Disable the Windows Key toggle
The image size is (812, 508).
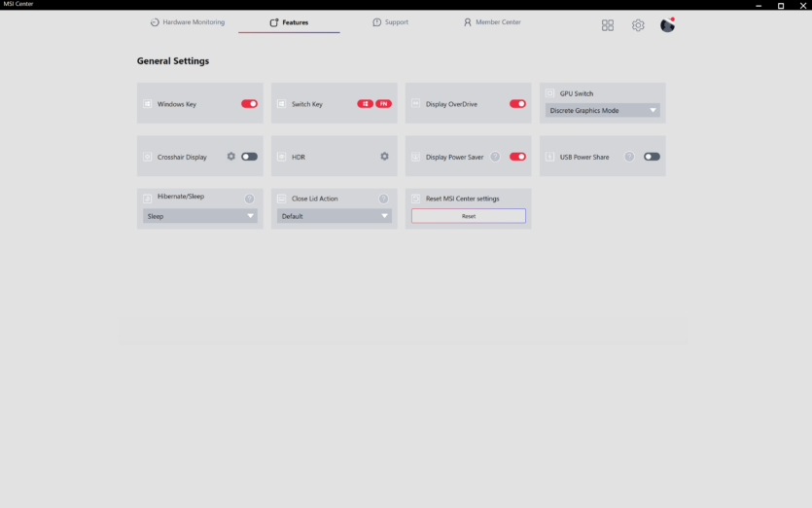(249, 104)
